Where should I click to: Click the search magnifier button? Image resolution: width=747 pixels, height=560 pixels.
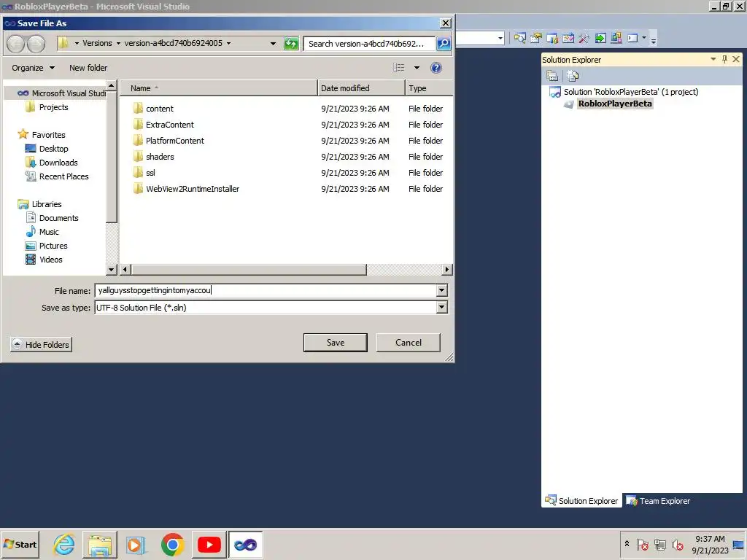pyautogui.click(x=444, y=44)
